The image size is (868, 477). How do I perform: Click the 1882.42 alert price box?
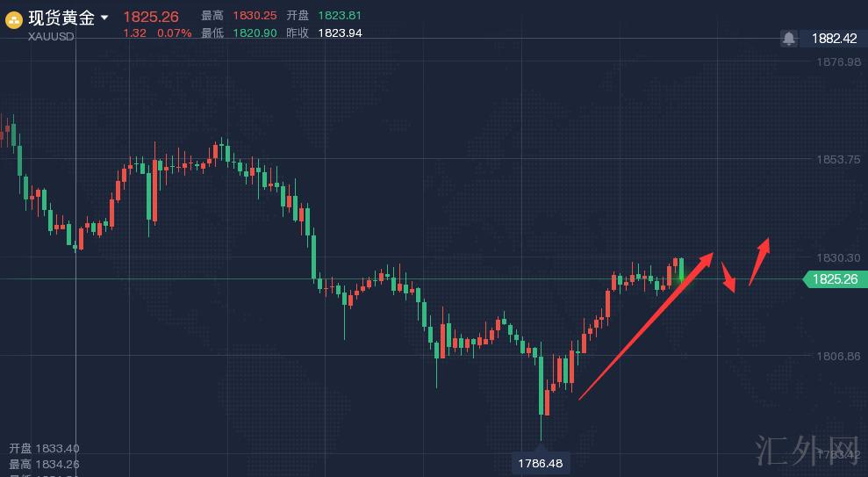point(834,39)
